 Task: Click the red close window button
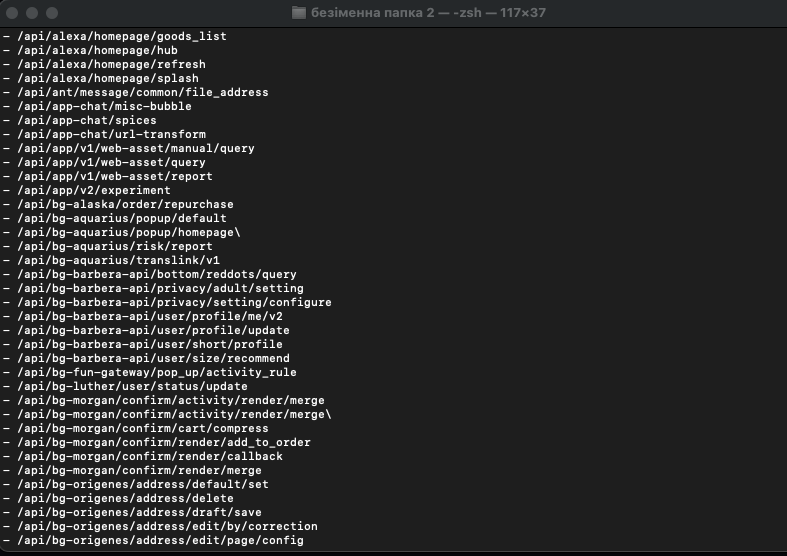point(12,13)
